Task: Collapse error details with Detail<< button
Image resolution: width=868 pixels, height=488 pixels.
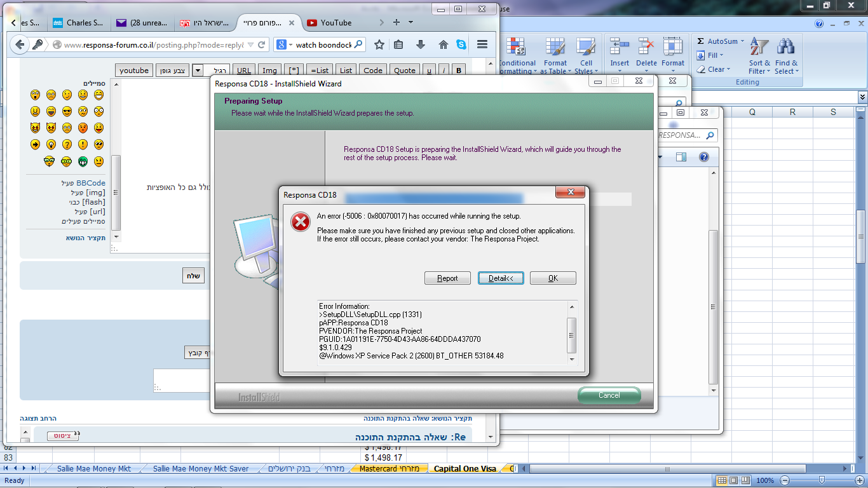Action: (501, 278)
